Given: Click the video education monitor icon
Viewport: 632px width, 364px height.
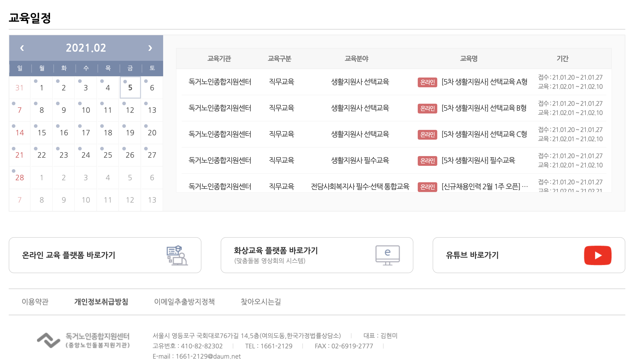Looking at the screenshot, I should click(387, 255).
